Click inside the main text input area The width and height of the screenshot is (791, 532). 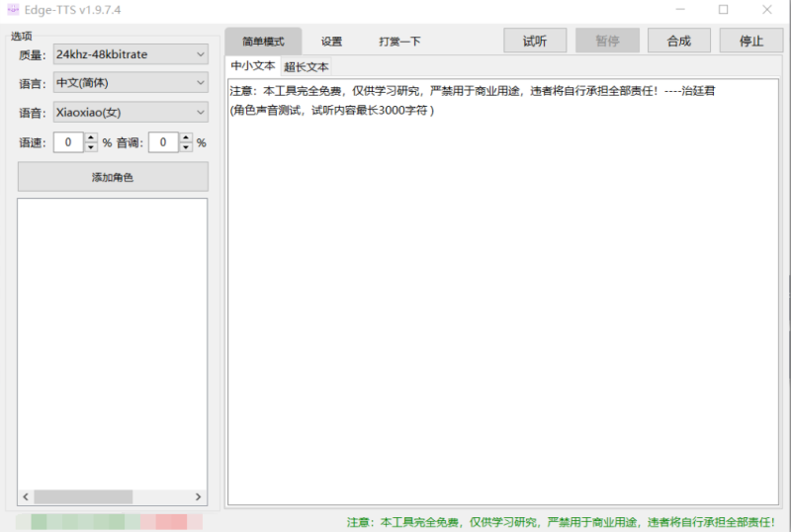(x=502, y=297)
